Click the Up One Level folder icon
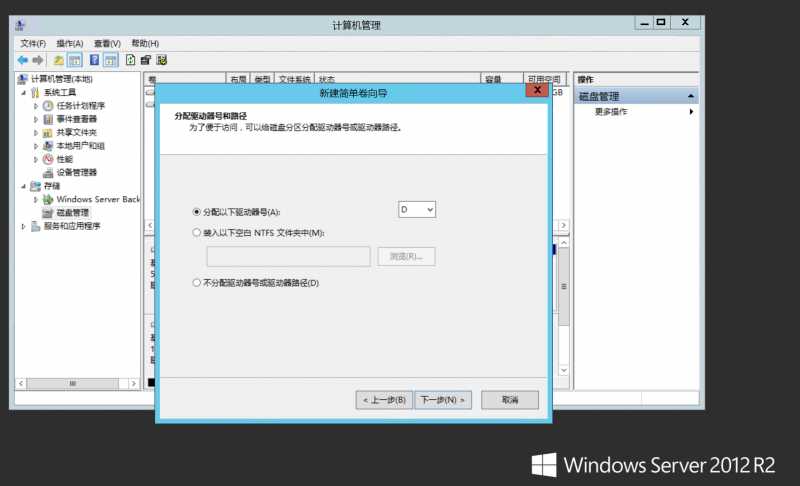 [x=59, y=60]
